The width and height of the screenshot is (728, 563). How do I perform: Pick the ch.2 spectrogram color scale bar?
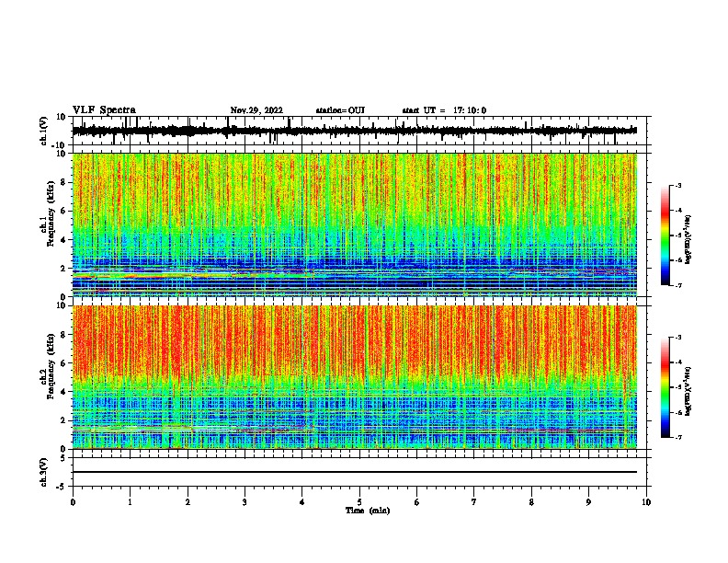tap(665, 387)
